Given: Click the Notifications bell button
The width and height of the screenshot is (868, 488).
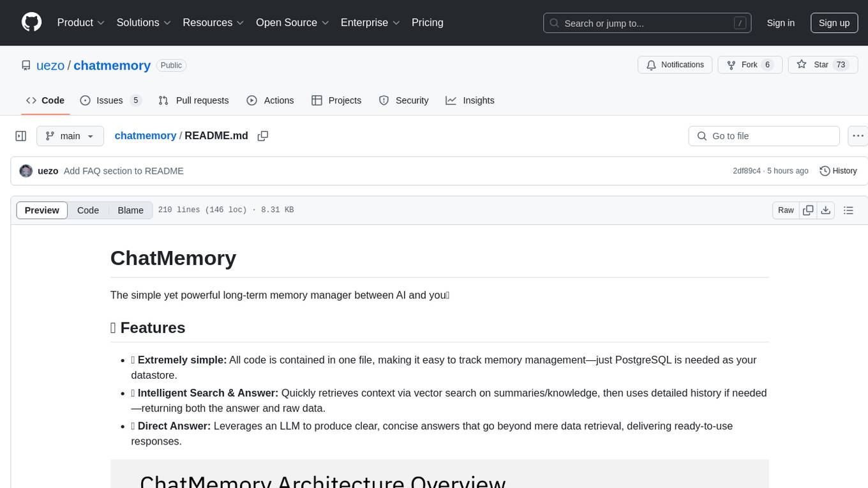Looking at the screenshot, I should (x=675, y=65).
